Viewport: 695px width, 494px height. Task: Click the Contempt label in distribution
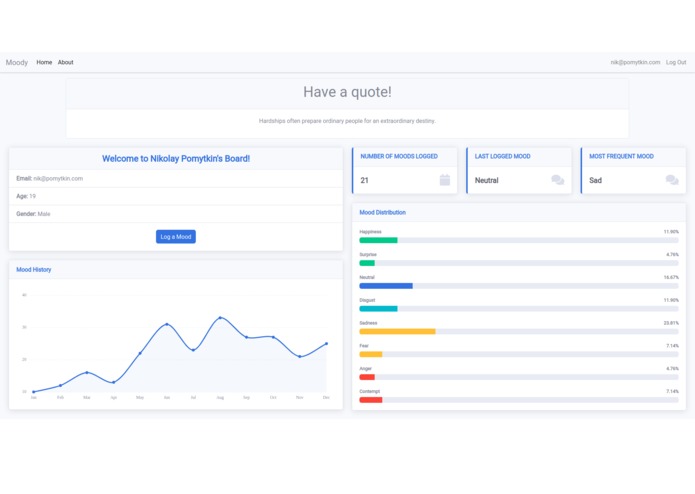point(370,391)
